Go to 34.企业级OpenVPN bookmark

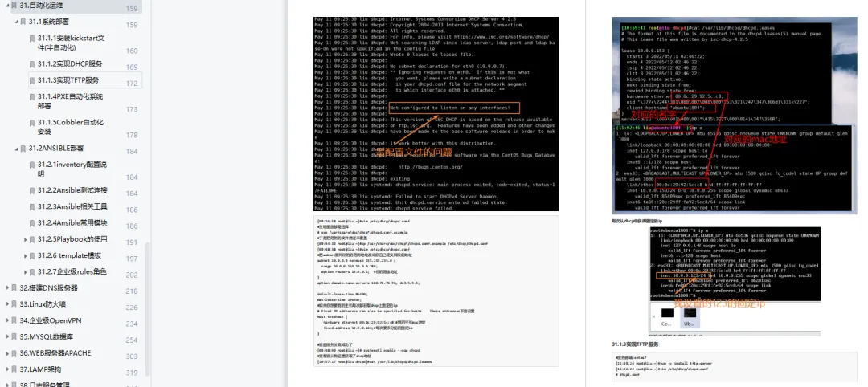pos(51,320)
